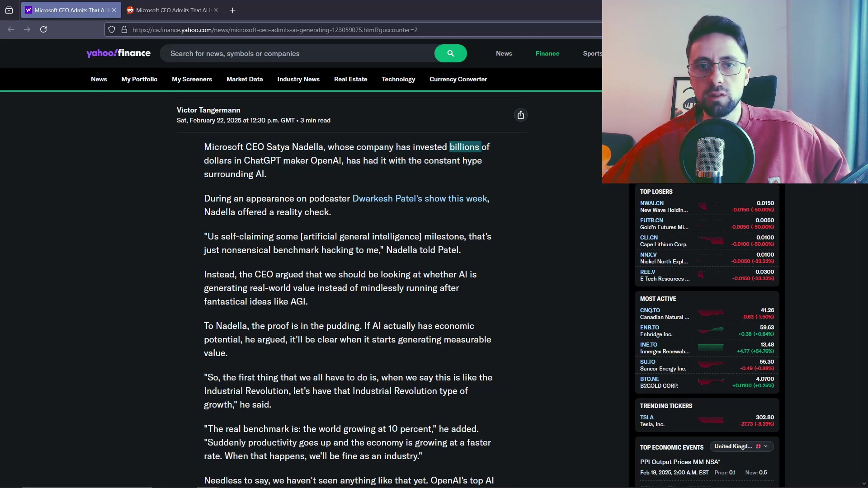Reload the page with the refresh icon
This screenshot has height=488, width=868.
click(x=43, y=29)
